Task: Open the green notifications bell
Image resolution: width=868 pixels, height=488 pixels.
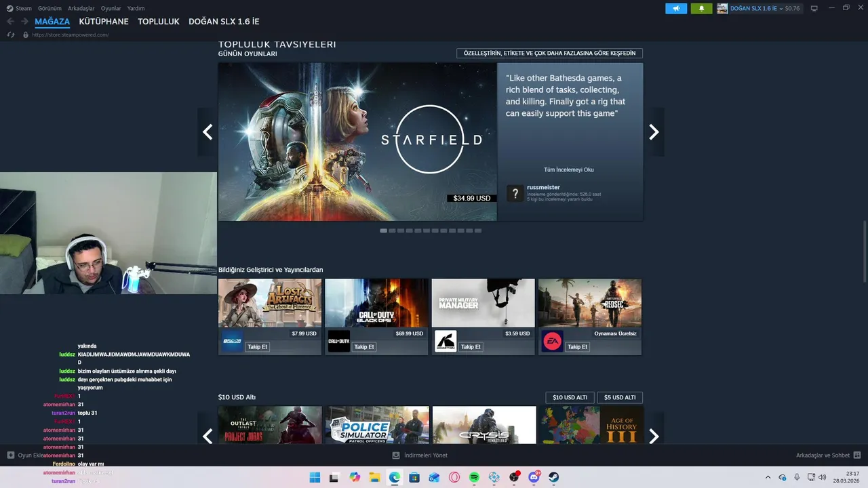Action: [702, 8]
